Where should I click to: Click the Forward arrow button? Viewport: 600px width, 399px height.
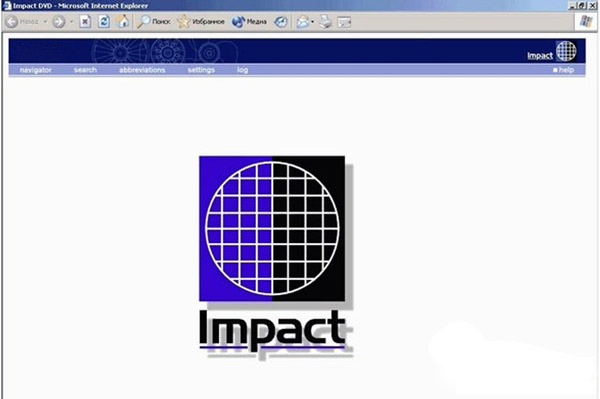(x=59, y=22)
